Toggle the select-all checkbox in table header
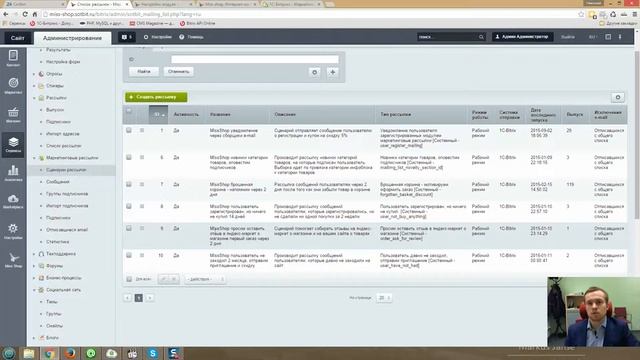Viewport: 640px width, 360px height. [x=129, y=111]
